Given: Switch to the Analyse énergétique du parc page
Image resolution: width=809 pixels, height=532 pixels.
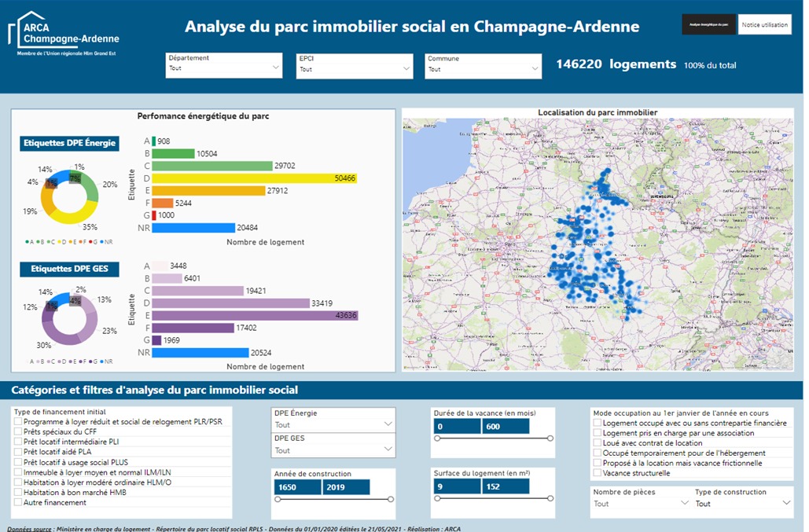Looking at the screenshot, I should coord(708,24).
